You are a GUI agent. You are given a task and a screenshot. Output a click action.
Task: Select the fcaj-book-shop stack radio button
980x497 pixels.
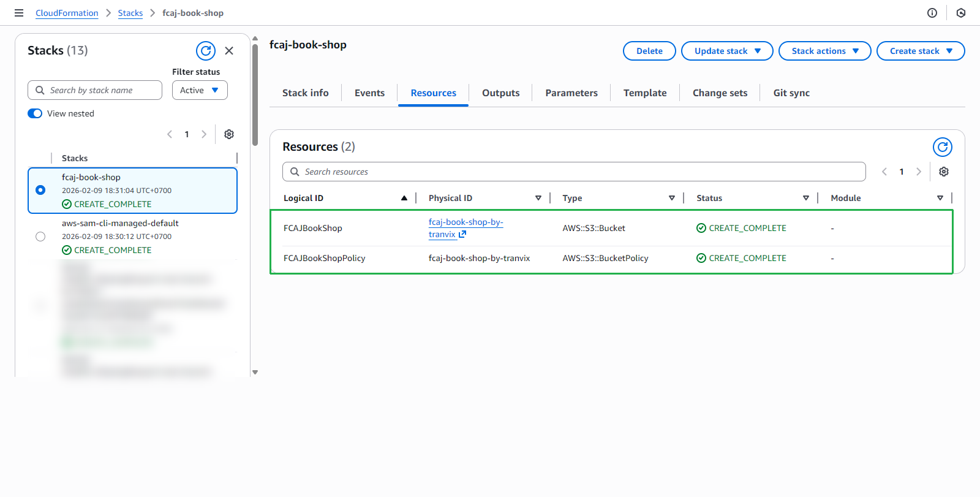click(x=40, y=190)
